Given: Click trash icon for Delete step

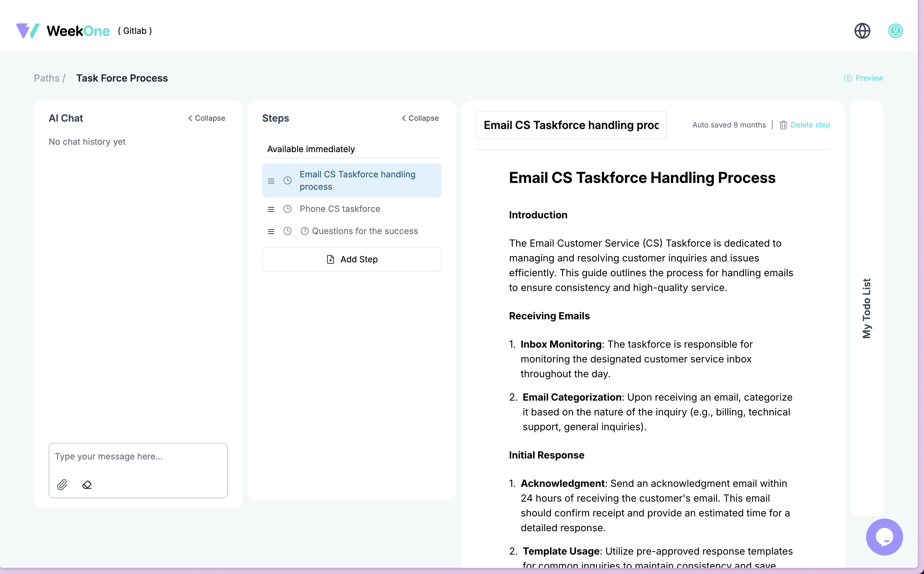Looking at the screenshot, I should coord(783,125).
